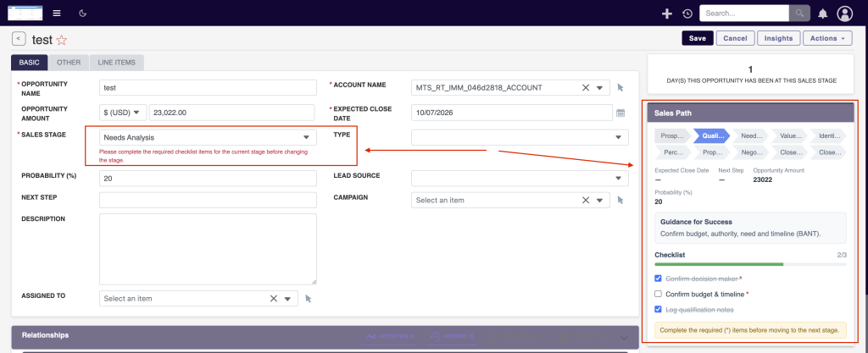This screenshot has width=868, height=353.
Task: Switch to the Other tab
Action: point(69,63)
